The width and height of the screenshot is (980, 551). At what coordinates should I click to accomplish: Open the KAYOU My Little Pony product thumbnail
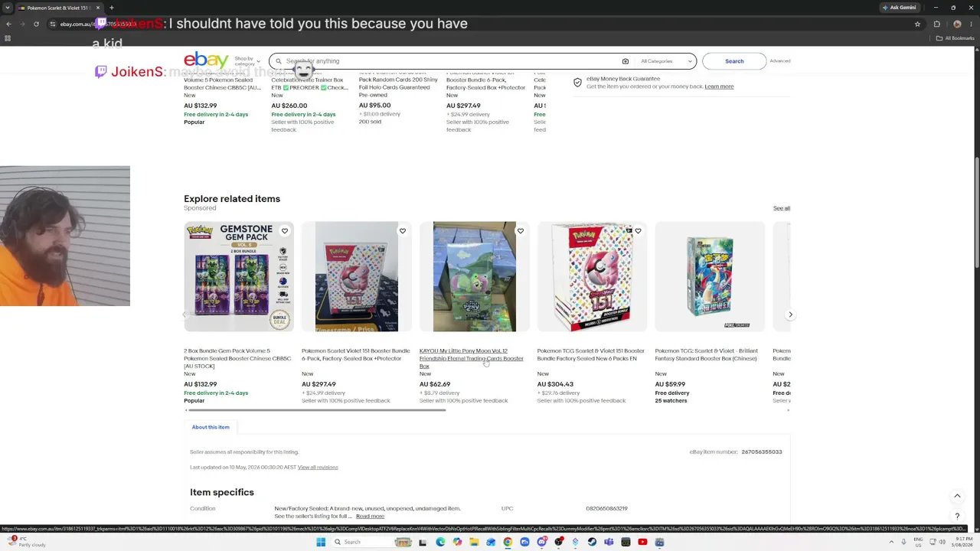pyautogui.click(x=475, y=277)
